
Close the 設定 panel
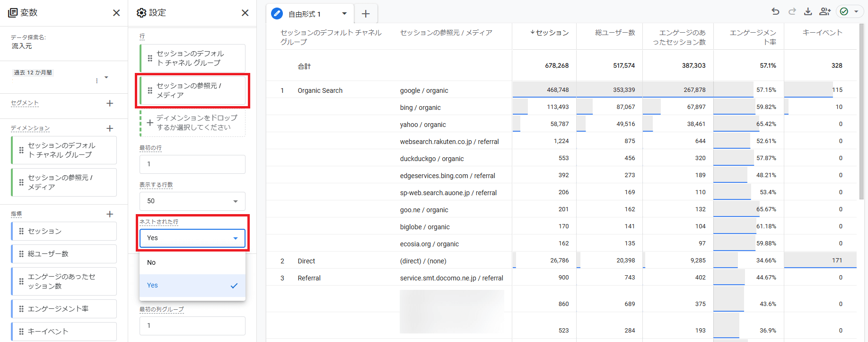click(x=245, y=13)
